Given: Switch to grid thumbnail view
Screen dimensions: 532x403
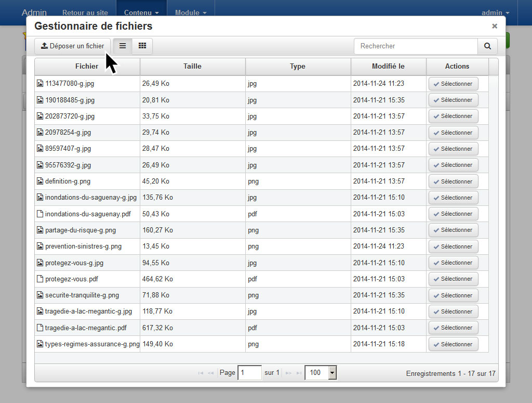Looking at the screenshot, I should click(x=142, y=46).
